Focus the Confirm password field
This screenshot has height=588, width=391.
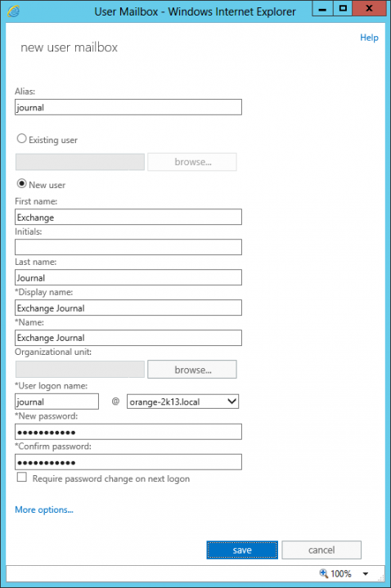(x=128, y=462)
